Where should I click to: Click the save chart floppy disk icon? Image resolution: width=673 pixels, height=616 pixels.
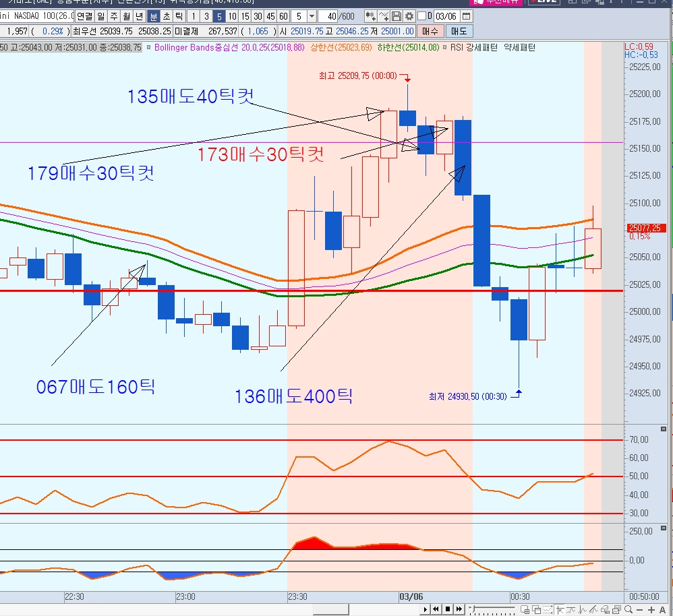click(397, 16)
